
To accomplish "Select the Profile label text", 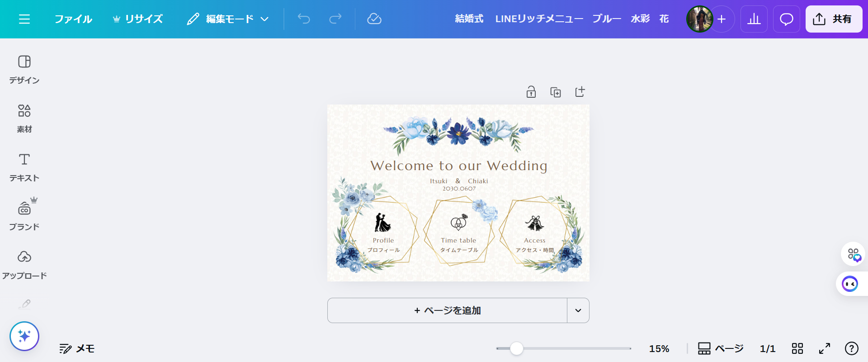I will (383, 240).
